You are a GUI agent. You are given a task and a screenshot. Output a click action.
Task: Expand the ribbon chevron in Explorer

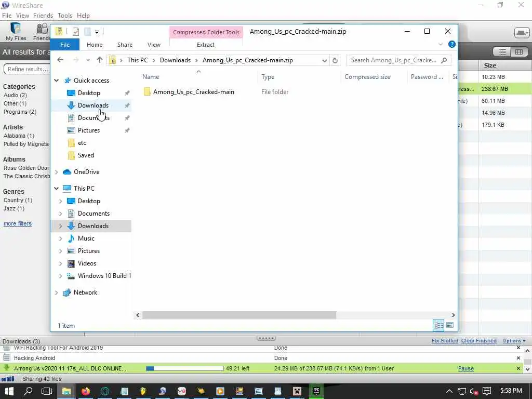[x=441, y=45]
